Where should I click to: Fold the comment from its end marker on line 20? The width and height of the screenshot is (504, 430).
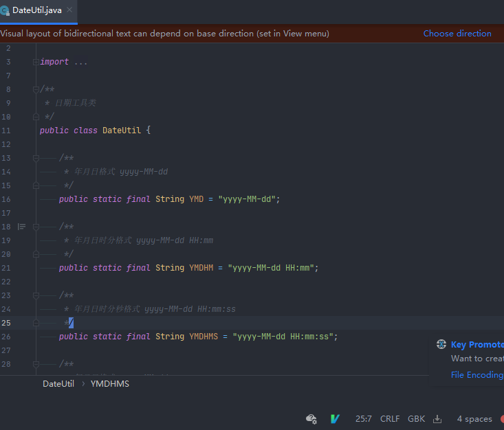click(x=36, y=254)
